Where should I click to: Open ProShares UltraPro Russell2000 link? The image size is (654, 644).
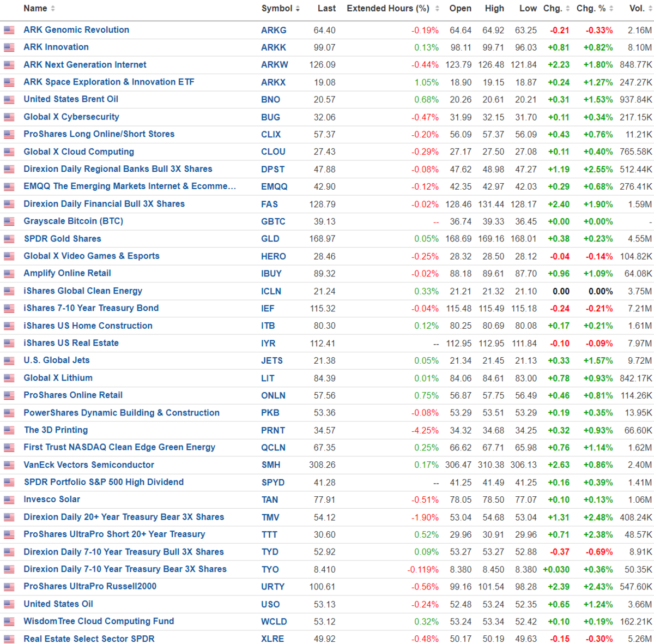(x=90, y=587)
